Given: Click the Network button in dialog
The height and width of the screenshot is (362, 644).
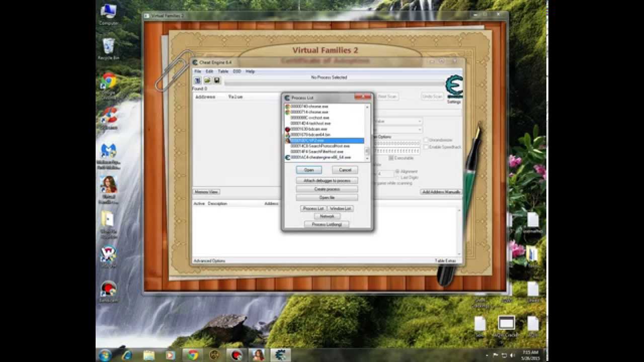Looking at the screenshot, I should tap(327, 216).
